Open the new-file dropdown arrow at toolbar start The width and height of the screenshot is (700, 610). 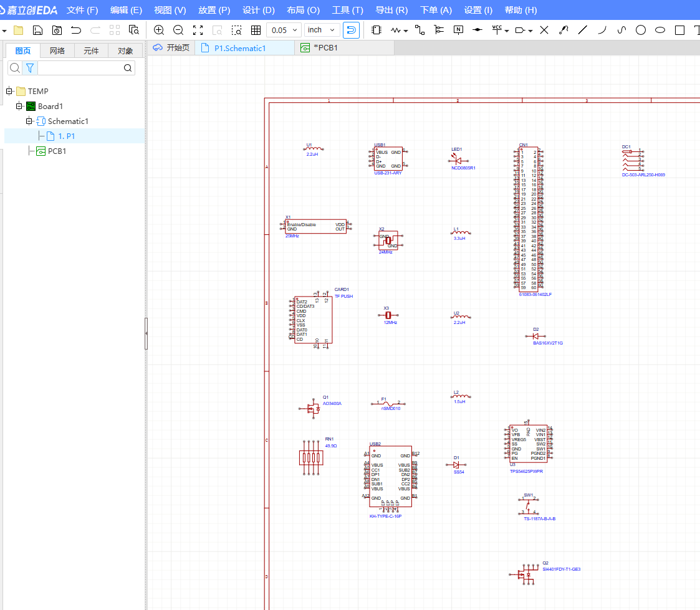[x=4, y=31]
